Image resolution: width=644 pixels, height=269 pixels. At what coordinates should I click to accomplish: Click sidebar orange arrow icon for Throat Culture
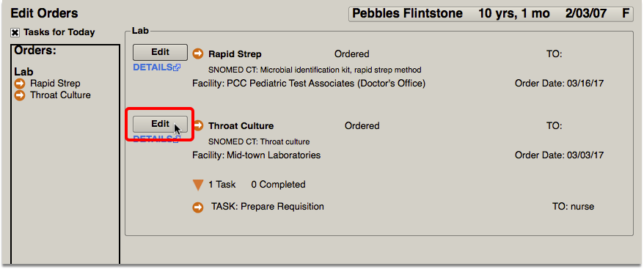[20, 96]
